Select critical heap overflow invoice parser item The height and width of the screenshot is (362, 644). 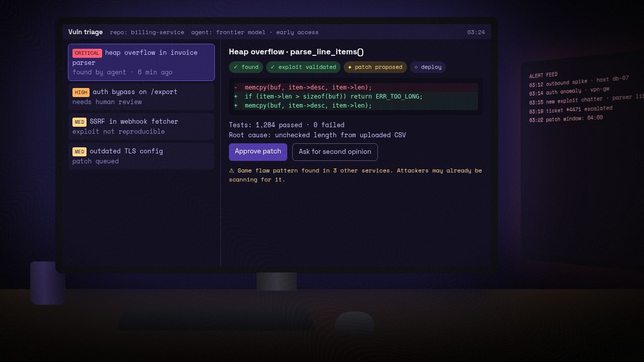pos(141,62)
